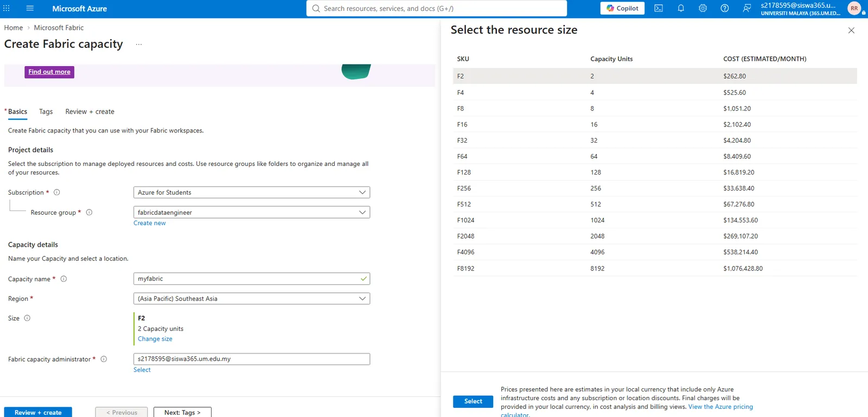Select the F32 SKU row
Viewport: 868px width, 417px height.
[x=655, y=140]
